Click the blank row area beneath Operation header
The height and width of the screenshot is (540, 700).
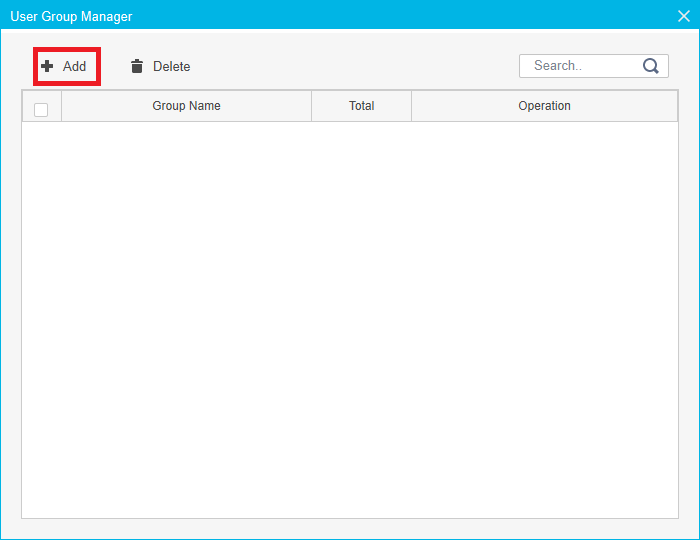(544, 140)
